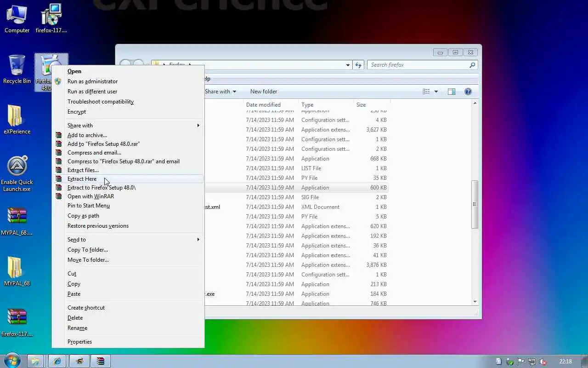Open the WinRAR taskbar button

point(100,361)
